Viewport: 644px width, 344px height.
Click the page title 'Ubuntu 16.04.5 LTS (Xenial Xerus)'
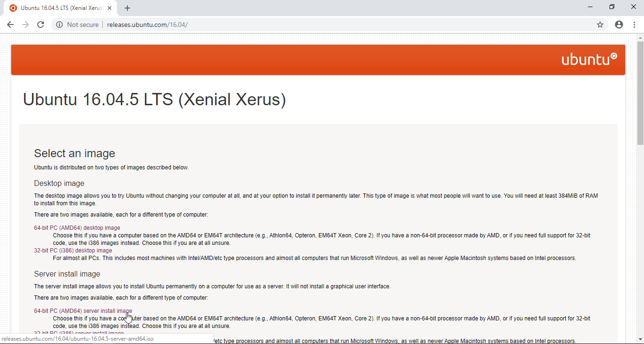tap(154, 100)
